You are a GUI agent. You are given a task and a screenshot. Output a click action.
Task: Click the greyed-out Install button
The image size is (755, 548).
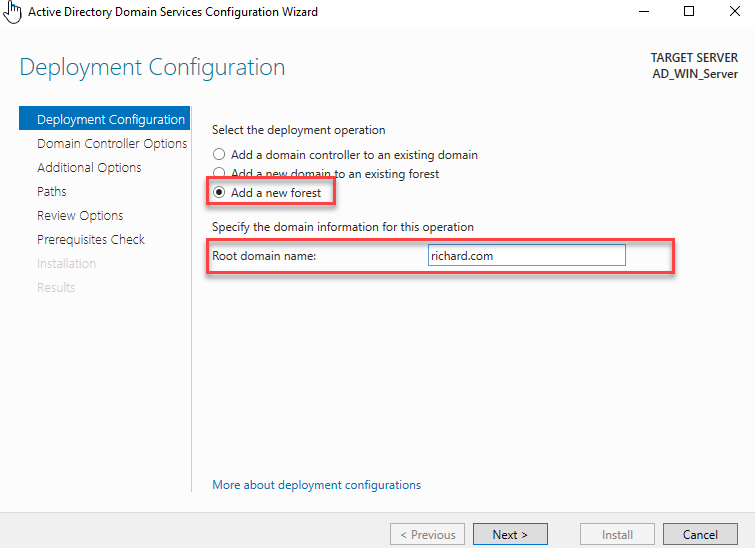click(x=617, y=534)
